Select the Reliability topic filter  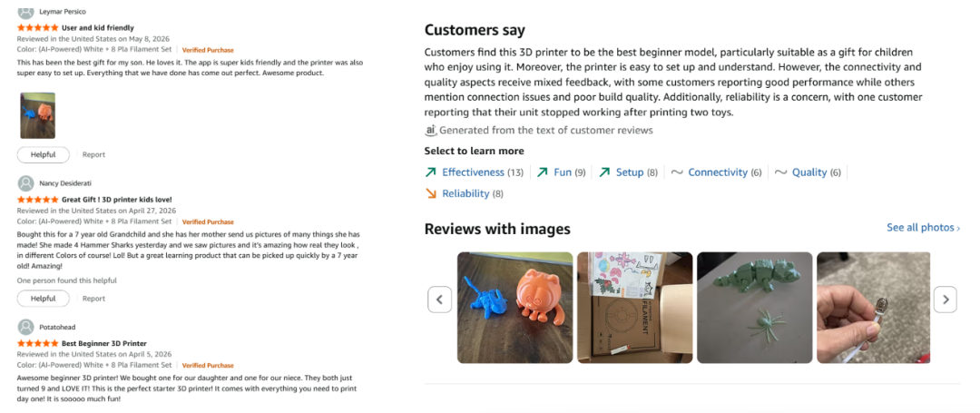tap(464, 193)
